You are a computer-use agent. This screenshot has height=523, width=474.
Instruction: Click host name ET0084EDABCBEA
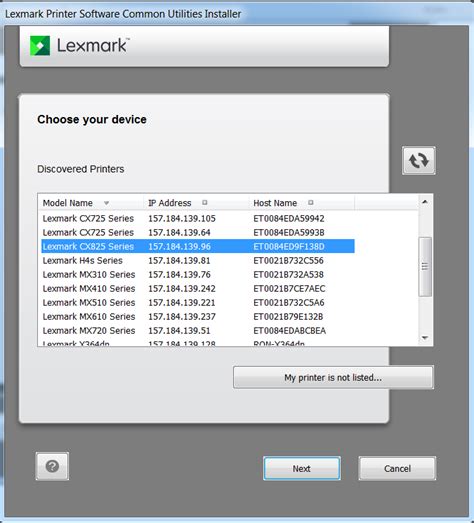click(x=290, y=331)
